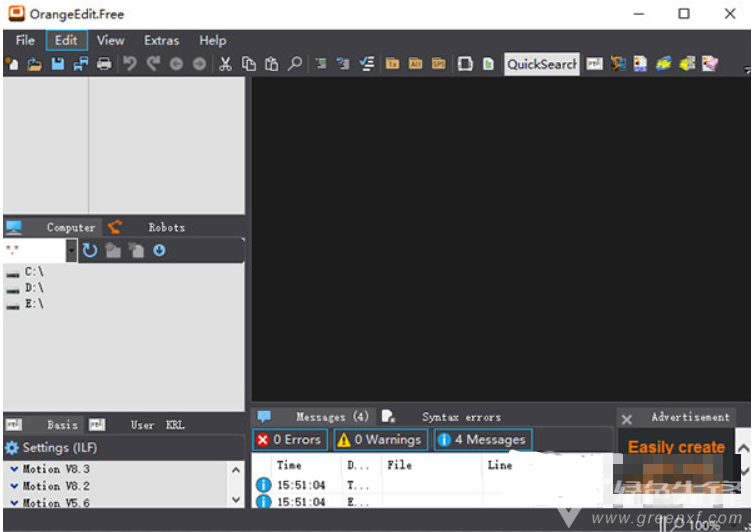Open the View menu

pyautogui.click(x=110, y=40)
